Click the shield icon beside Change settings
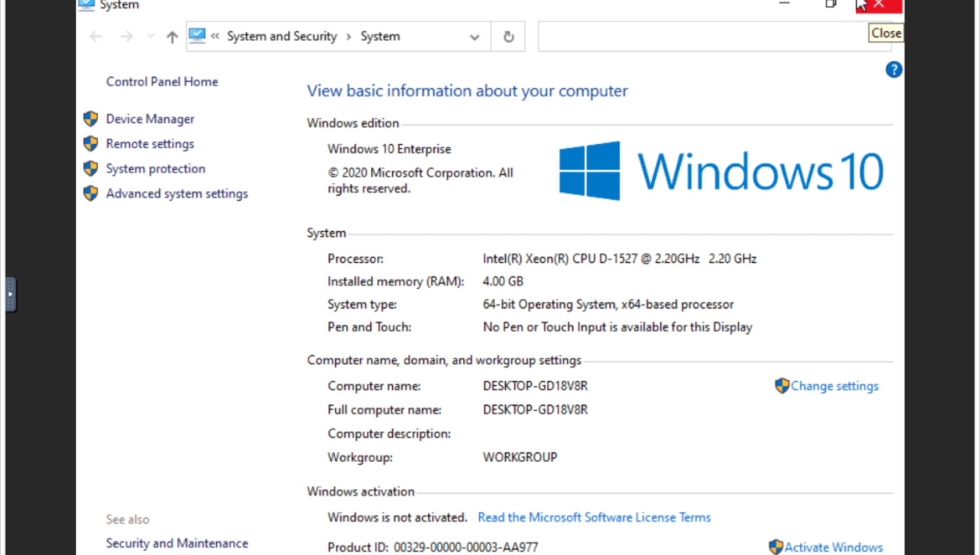Viewport: 980px width, 555px height. point(781,386)
